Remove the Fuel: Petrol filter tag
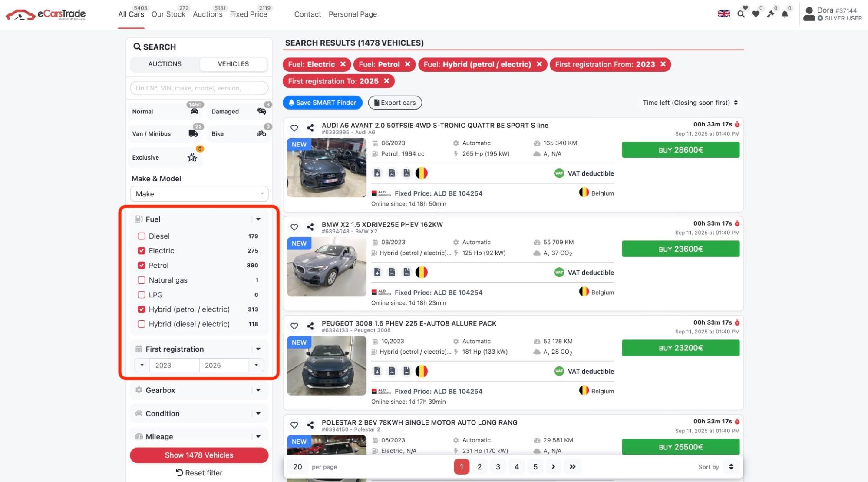Viewport: 868px width, 482px height. (x=408, y=64)
